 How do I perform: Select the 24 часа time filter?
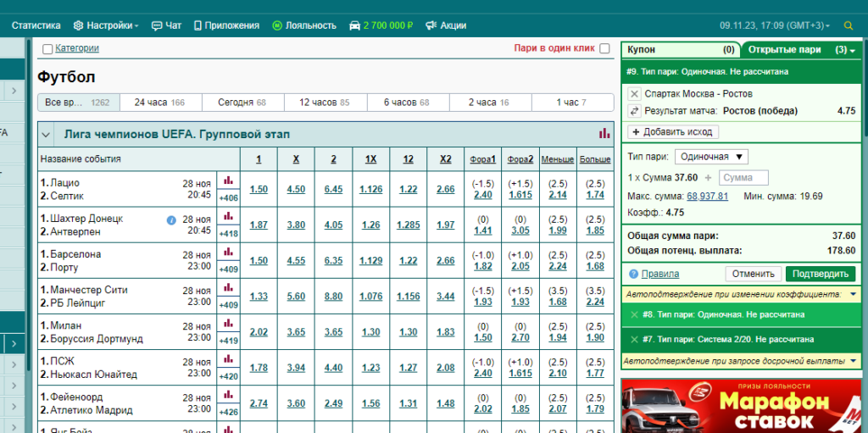coord(160,103)
